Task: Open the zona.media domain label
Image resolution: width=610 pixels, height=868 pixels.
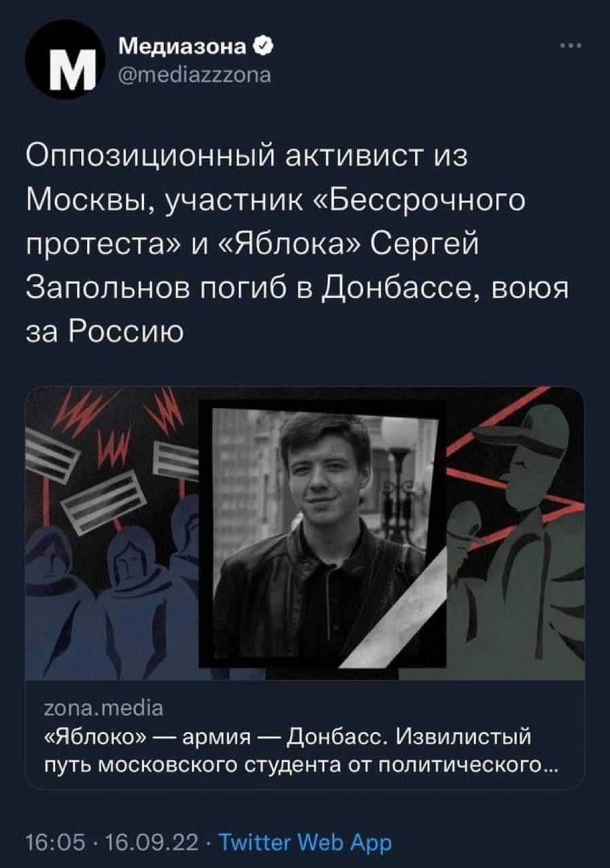Action: tap(103, 708)
